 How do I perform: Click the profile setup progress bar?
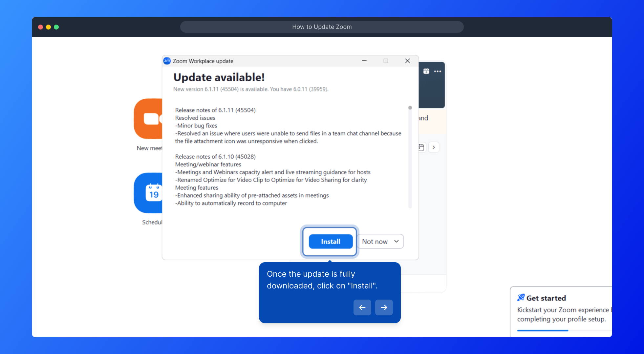tap(543, 330)
